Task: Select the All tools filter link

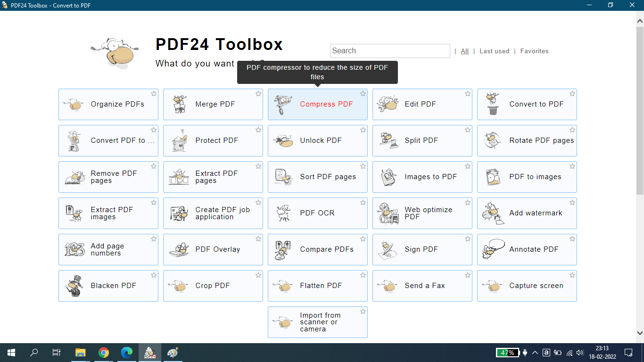Action: point(465,51)
